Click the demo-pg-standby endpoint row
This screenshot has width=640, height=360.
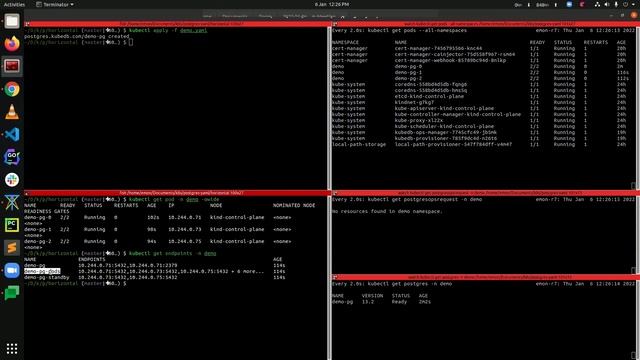(x=155, y=278)
